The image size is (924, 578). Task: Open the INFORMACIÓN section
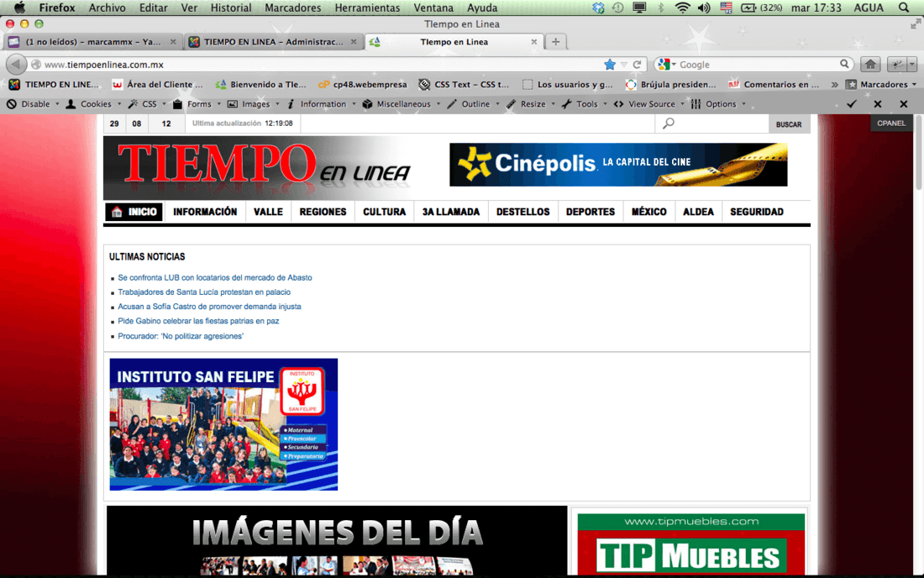point(205,212)
